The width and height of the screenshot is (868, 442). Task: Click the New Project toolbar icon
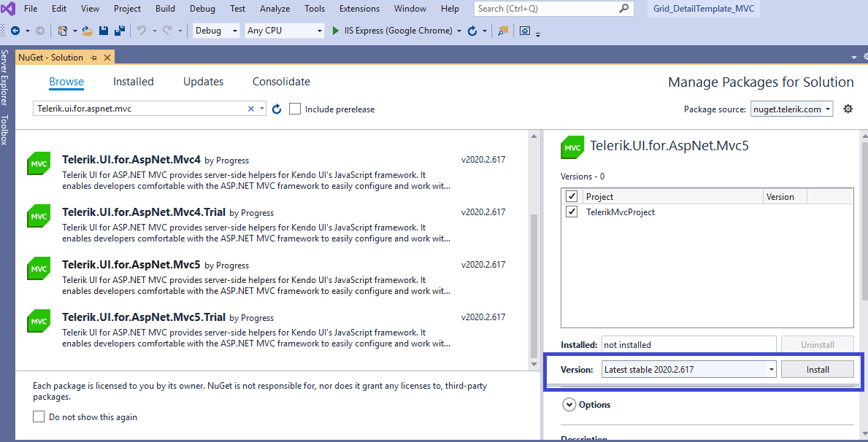pos(63,31)
